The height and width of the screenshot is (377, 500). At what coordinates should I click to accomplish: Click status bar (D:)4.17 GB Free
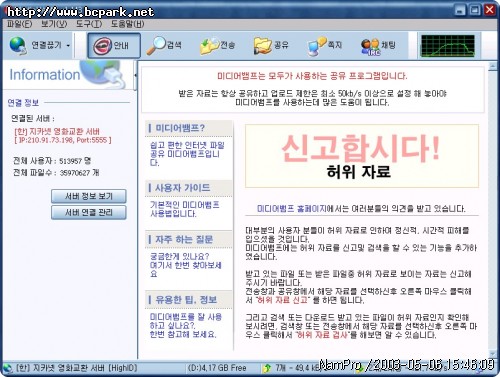point(217,368)
